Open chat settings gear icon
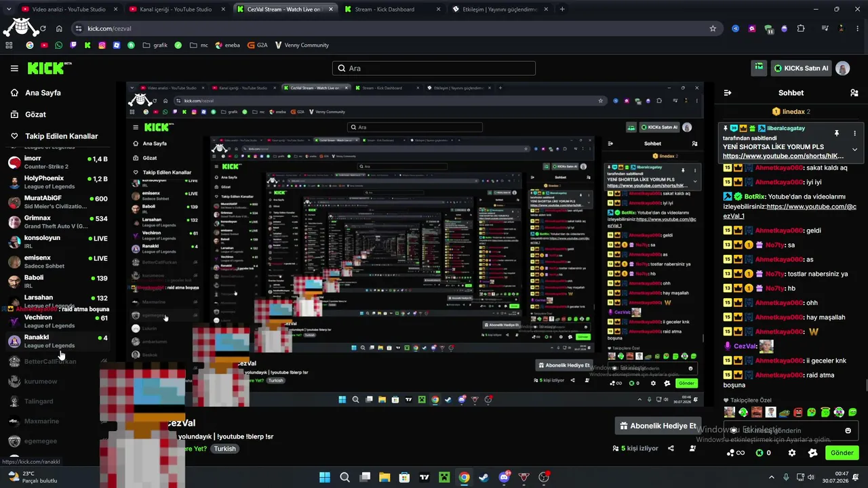 791,453
